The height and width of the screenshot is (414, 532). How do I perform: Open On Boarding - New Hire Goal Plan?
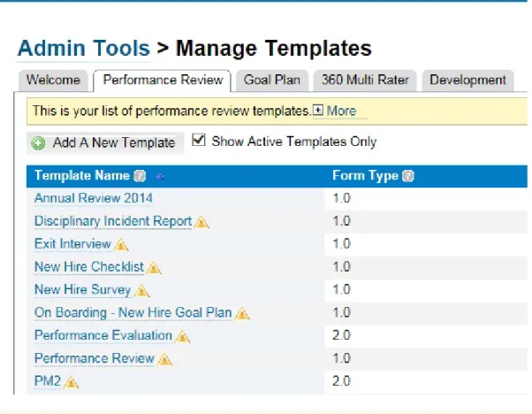pyautogui.click(x=133, y=313)
